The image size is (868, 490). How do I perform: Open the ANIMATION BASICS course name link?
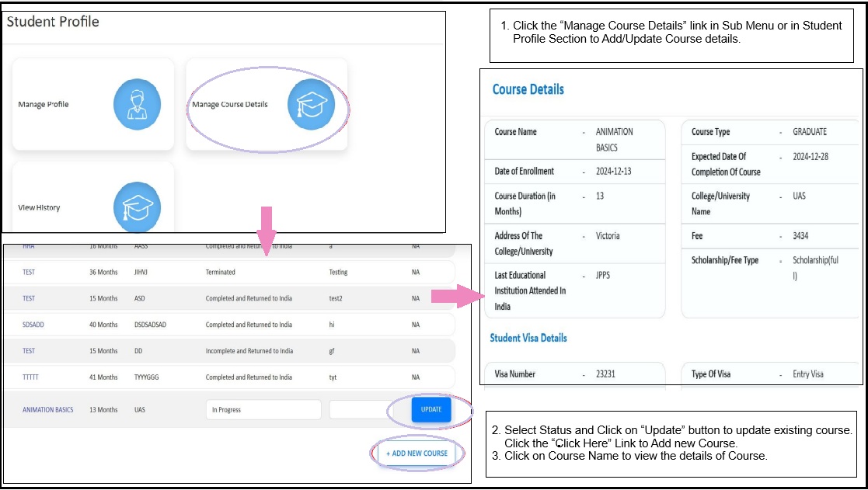pyautogui.click(x=48, y=410)
